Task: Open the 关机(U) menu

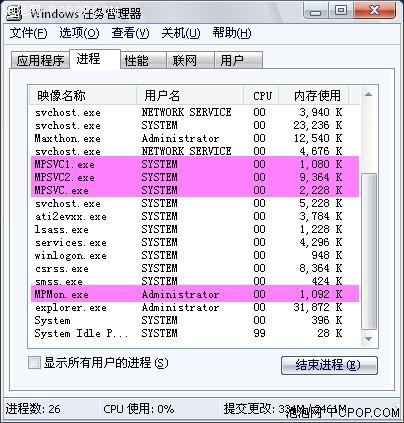Action: [x=181, y=33]
